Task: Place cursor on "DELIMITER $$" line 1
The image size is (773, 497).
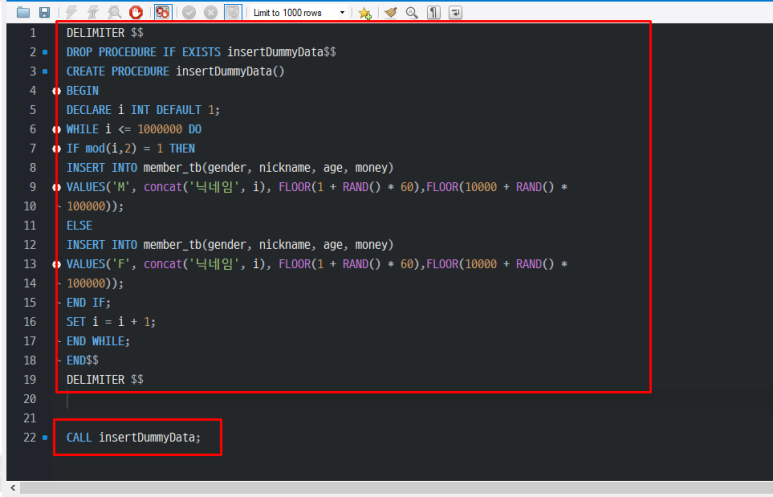Action: click(x=105, y=33)
